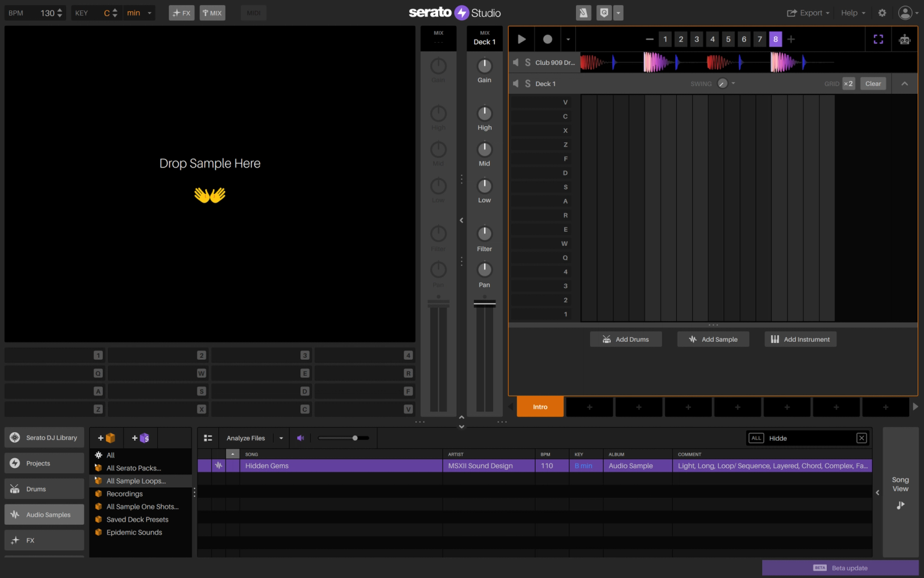Open Projects from the left sidebar
924x578 pixels.
[44, 463]
